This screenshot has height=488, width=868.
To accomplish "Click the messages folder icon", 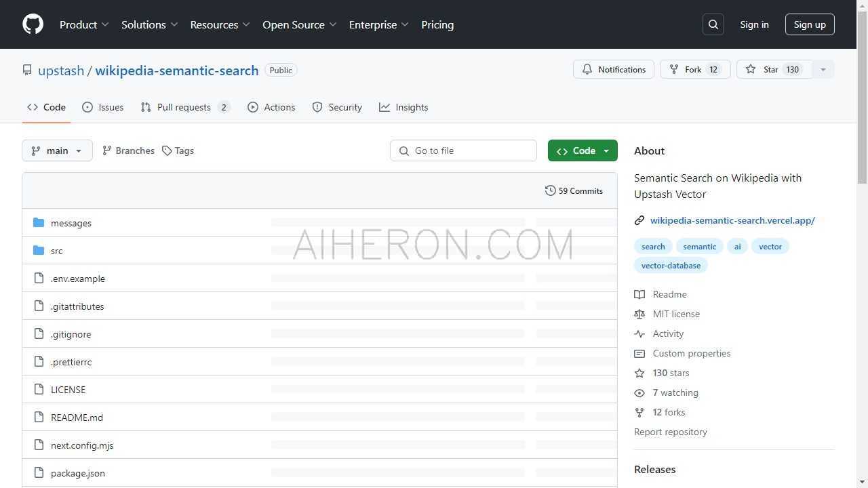I will (39, 223).
